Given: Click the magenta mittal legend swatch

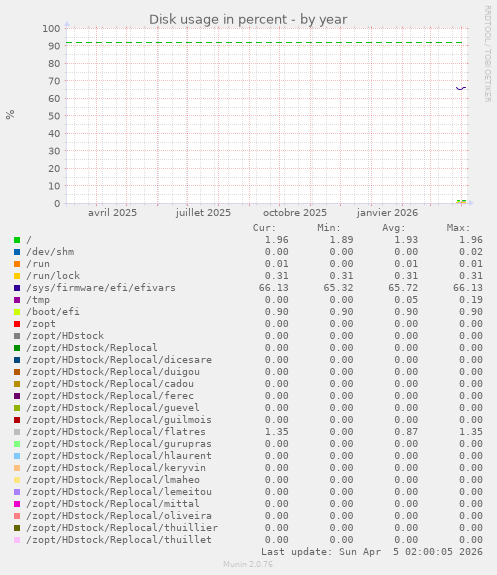Looking at the screenshot, I should [17, 504].
